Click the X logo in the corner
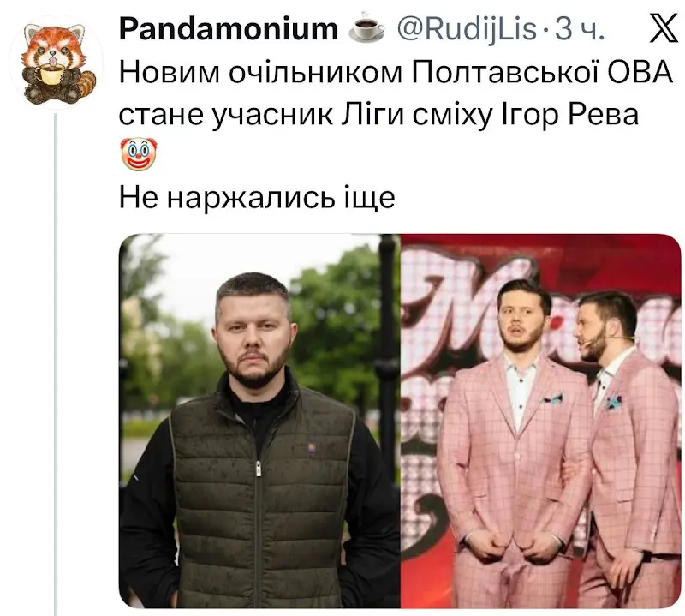The height and width of the screenshot is (616, 685). [x=664, y=29]
